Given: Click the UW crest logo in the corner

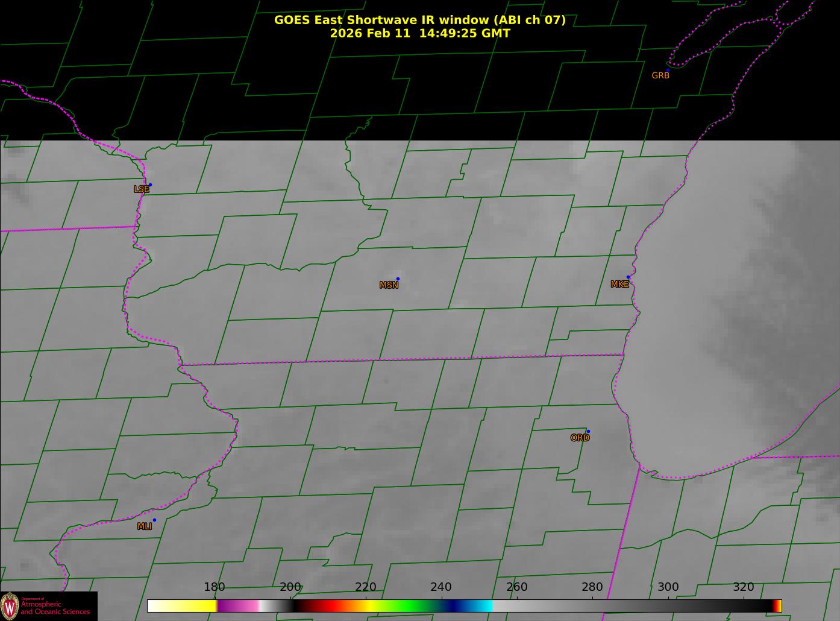Looking at the screenshot, I should click(x=10, y=606).
